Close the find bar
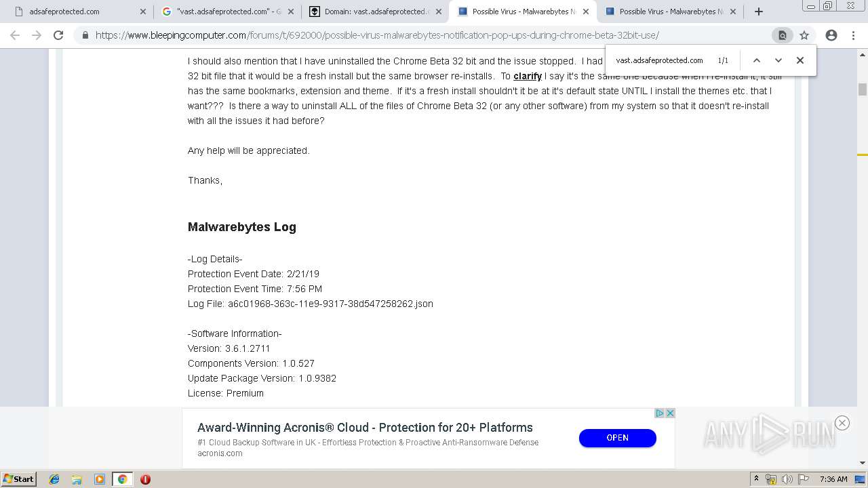 800,60
